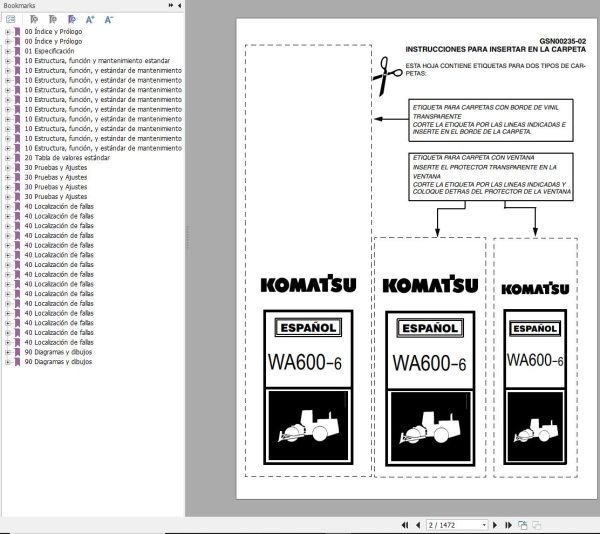Viewport: 600px width, 534px height.
Task: Click the first gray bookmark tool icon
Action: [x=34, y=19]
